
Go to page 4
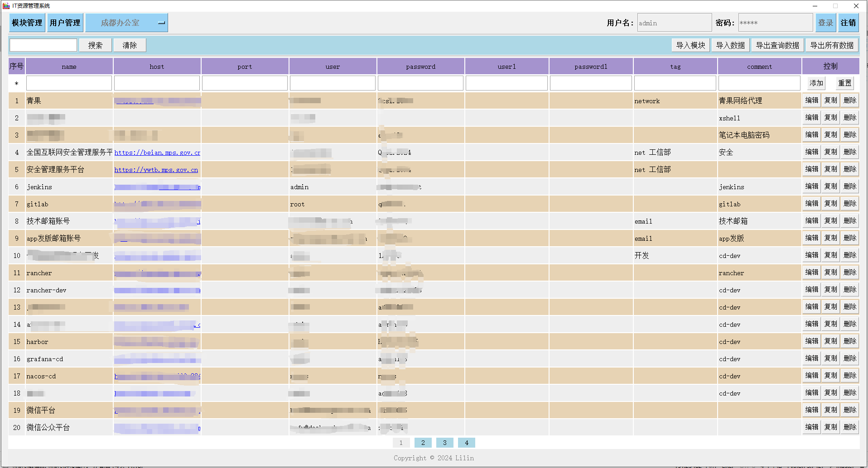(466, 443)
